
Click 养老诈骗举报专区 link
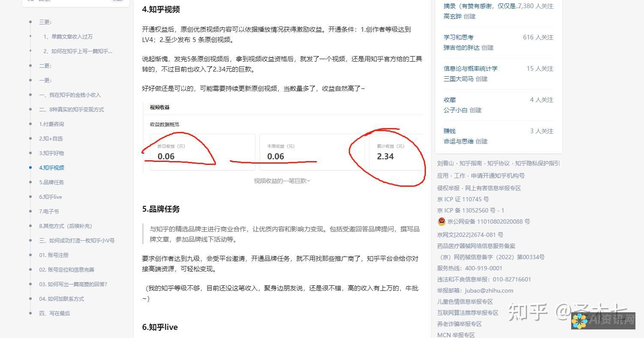tap(459, 324)
